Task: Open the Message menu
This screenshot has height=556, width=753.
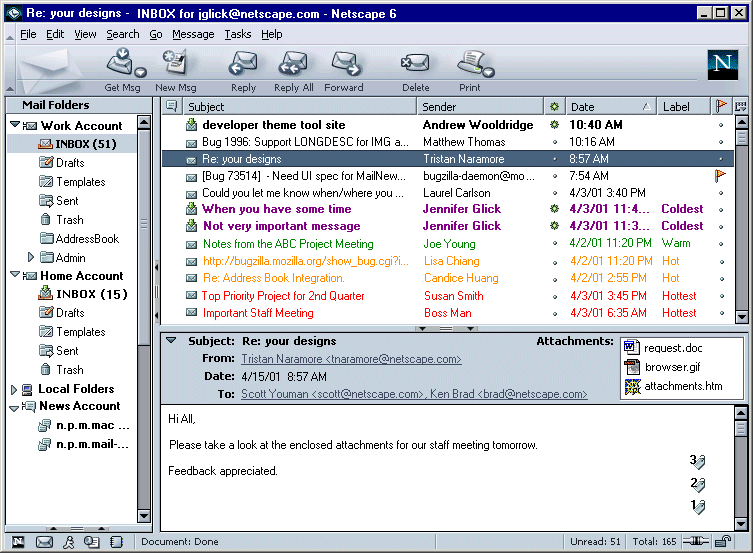Action: click(193, 34)
